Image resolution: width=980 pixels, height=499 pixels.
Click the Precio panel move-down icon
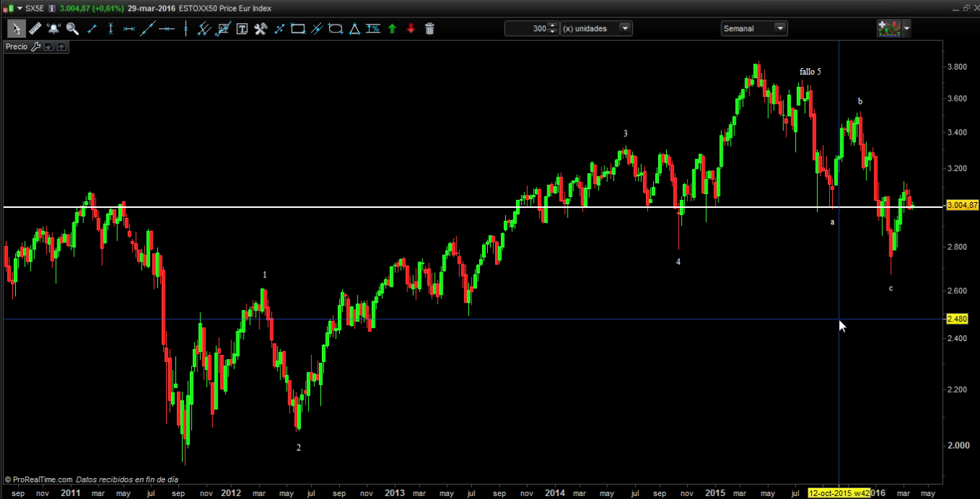coord(49,46)
